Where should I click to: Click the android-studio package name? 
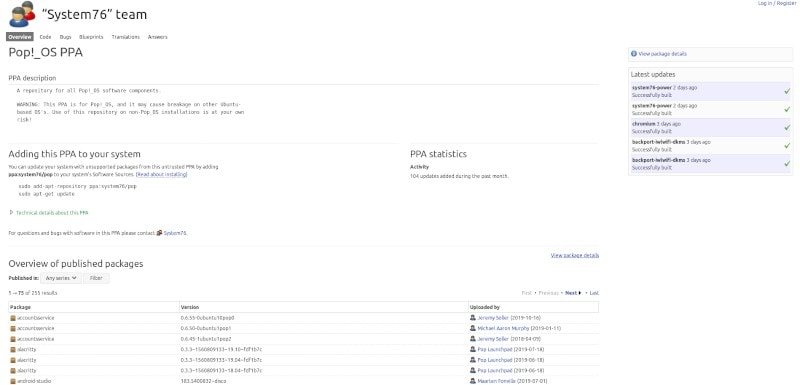tap(34, 381)
